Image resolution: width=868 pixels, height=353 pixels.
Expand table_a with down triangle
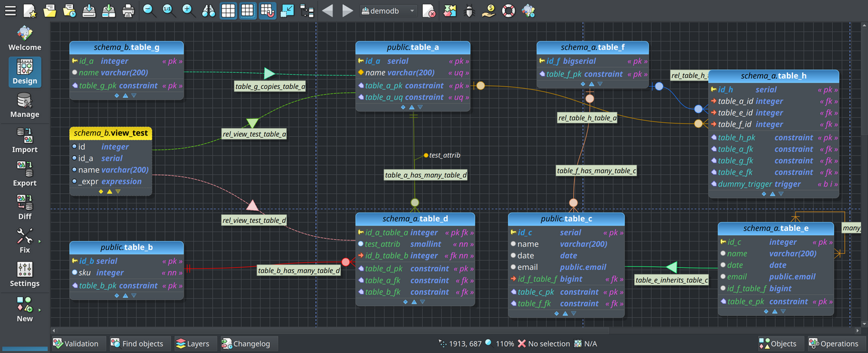click(420, 107)
